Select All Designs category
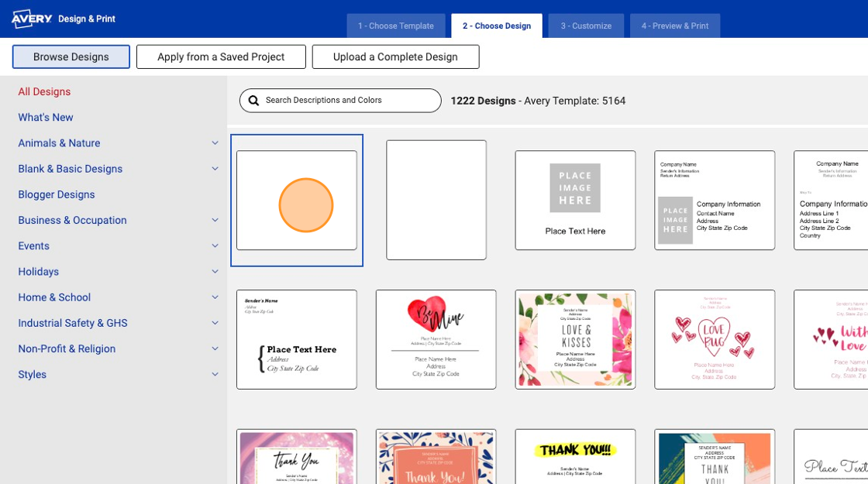Viewport: 868px width, 484px height. click(x=44, y=92)
